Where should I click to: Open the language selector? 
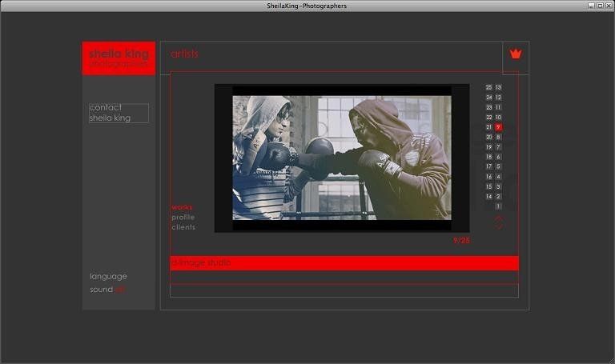(108, 276)
